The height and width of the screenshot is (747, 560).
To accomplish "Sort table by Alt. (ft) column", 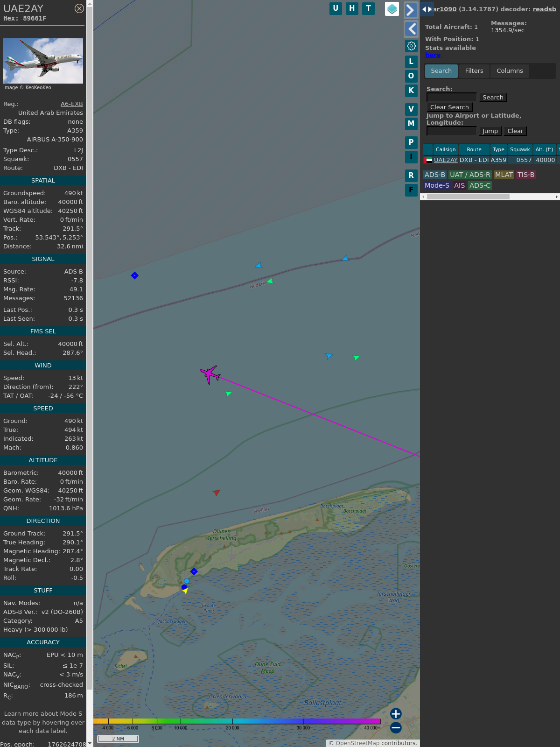I will [544, 149].
